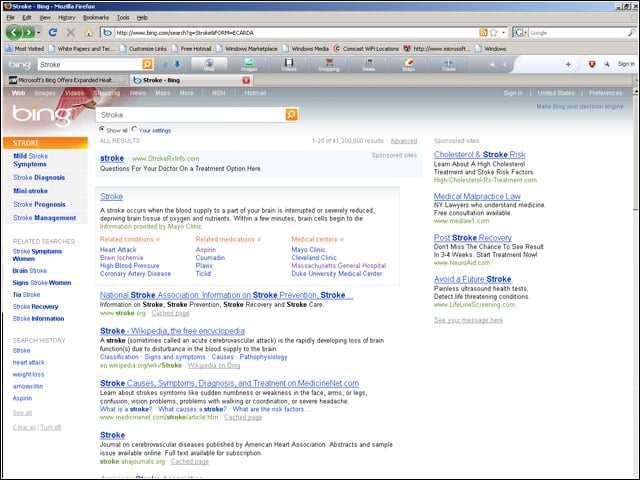The width and height of the screenshot is (640, 480).
Task: Click the Mayo Clinic medical center link
Action: click(308, 250)
